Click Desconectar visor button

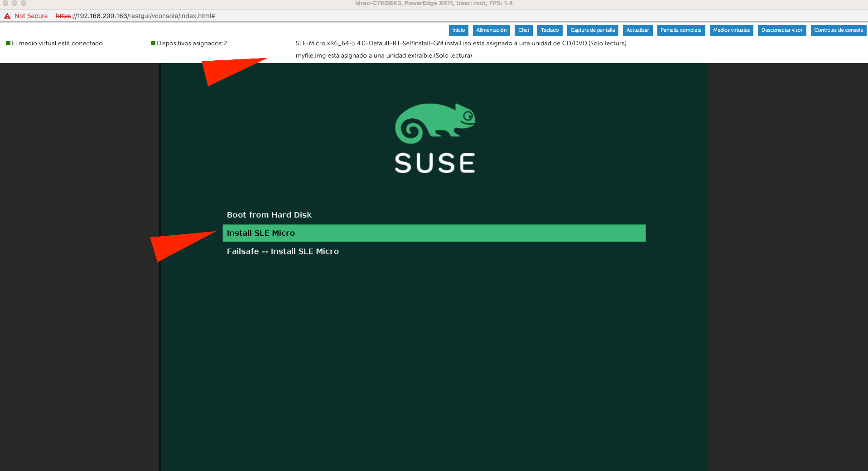click(782, 30)
